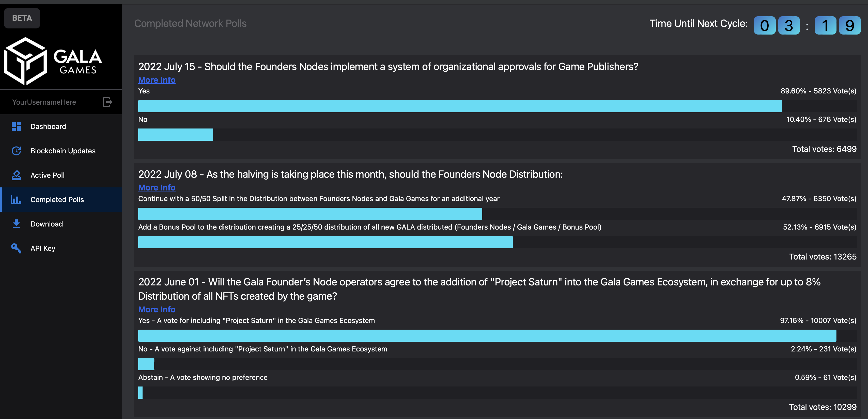This screenshot has width=868, height=419.
Task: Click the countdown digit 9
Action: pos(850,25)
